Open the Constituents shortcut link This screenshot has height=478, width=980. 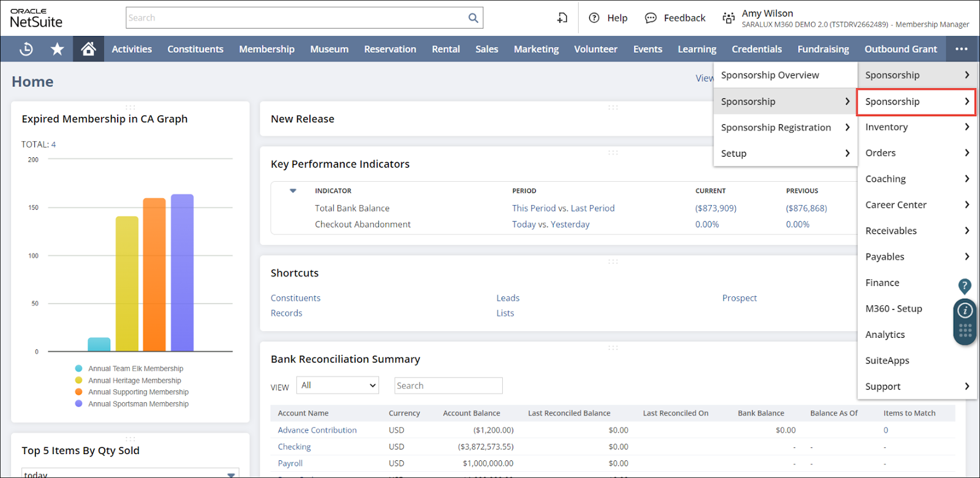(x=295, y=298)
